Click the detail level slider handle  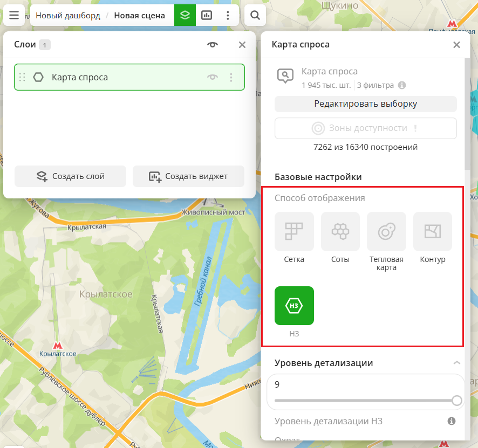(x=457, y=401)
